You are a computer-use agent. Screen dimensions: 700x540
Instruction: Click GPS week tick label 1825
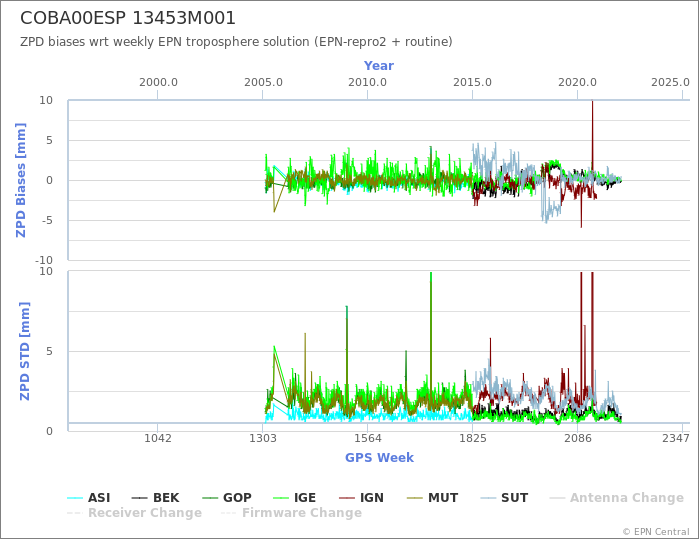pyautogui.click(x=472, y=438)
